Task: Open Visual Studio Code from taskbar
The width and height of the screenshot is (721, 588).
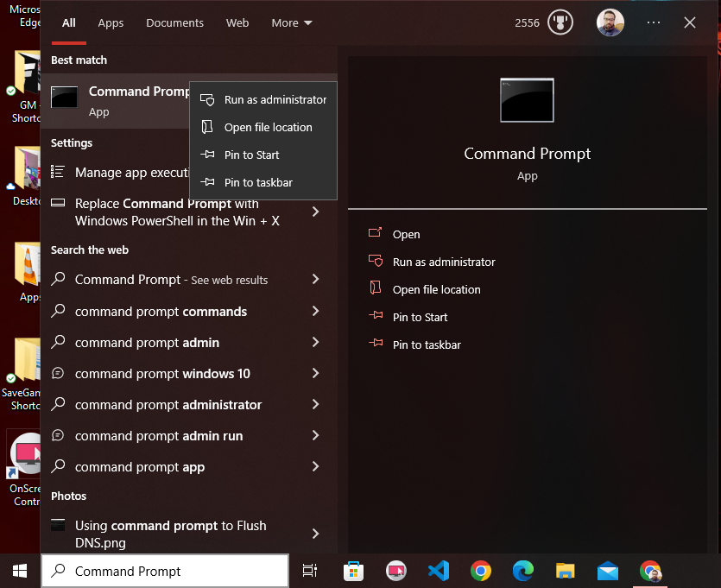Action: (439, 571)
